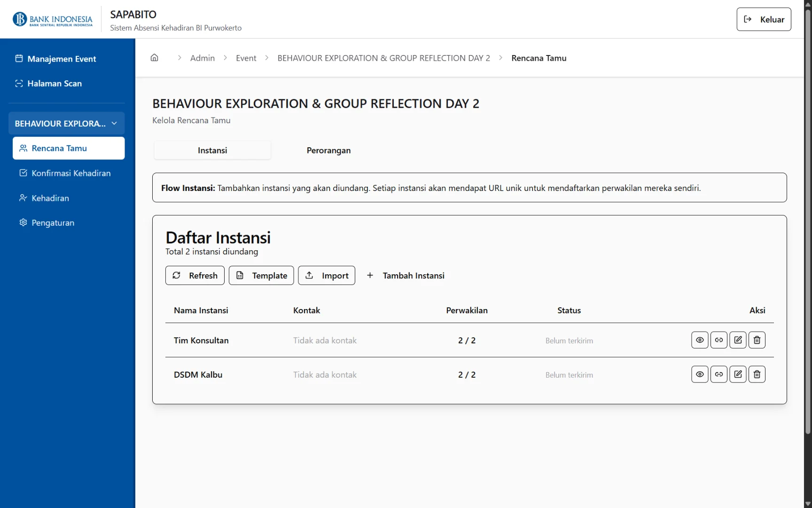
Task: Click the DSDM Kalbu name cell
Action: click(198, 374)
